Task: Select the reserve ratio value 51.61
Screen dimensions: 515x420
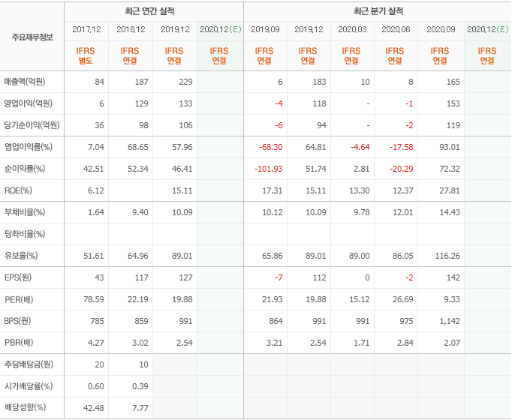Action: [x=94, y=256]
